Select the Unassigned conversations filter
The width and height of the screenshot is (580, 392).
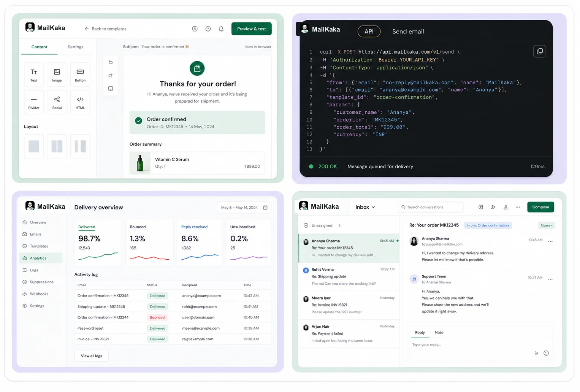tap(322, 225)
